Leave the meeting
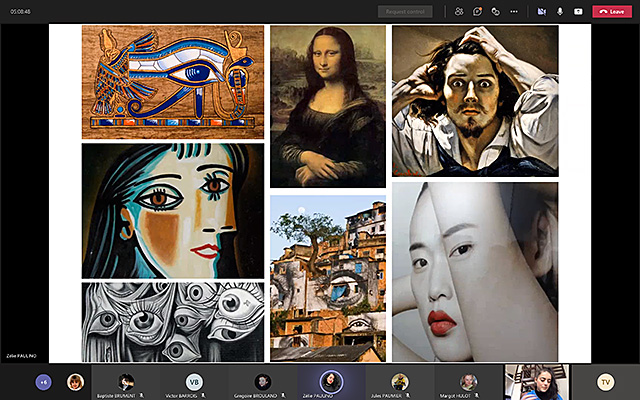 coord(612,11)
